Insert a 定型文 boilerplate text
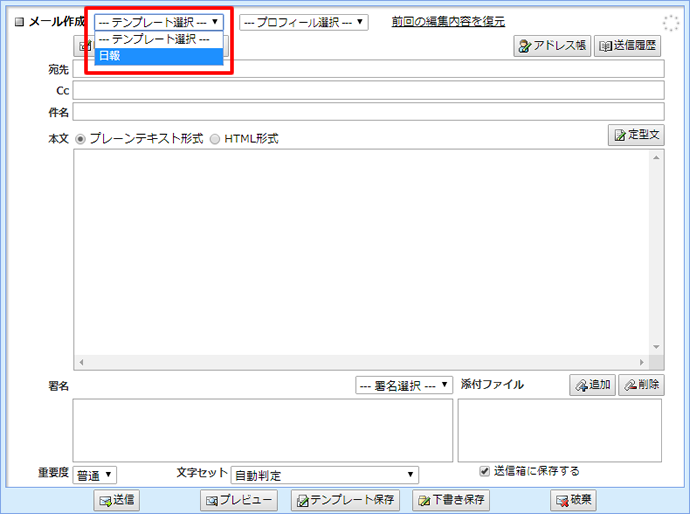690x514 pixels. 636,135
